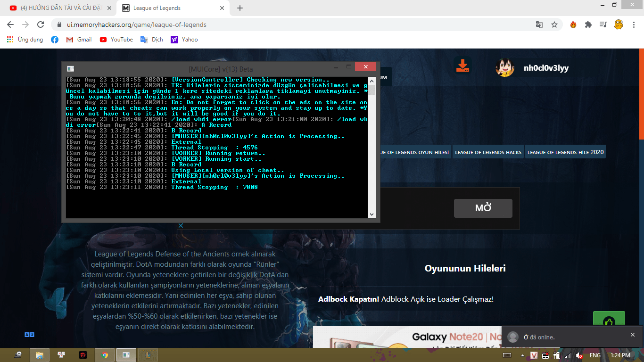Screen dimensions: 644x362
Task: Click the 'Oyununun Hileleri' heading
Action: tap(465, 268)
